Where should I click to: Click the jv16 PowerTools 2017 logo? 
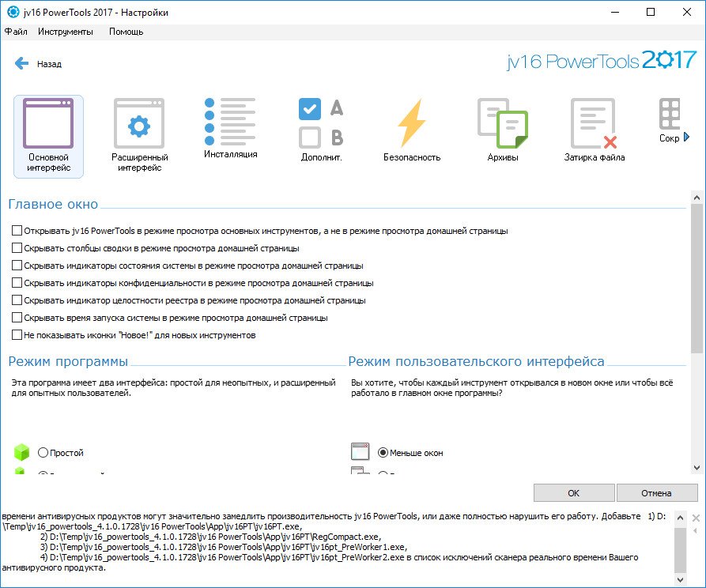602,60
